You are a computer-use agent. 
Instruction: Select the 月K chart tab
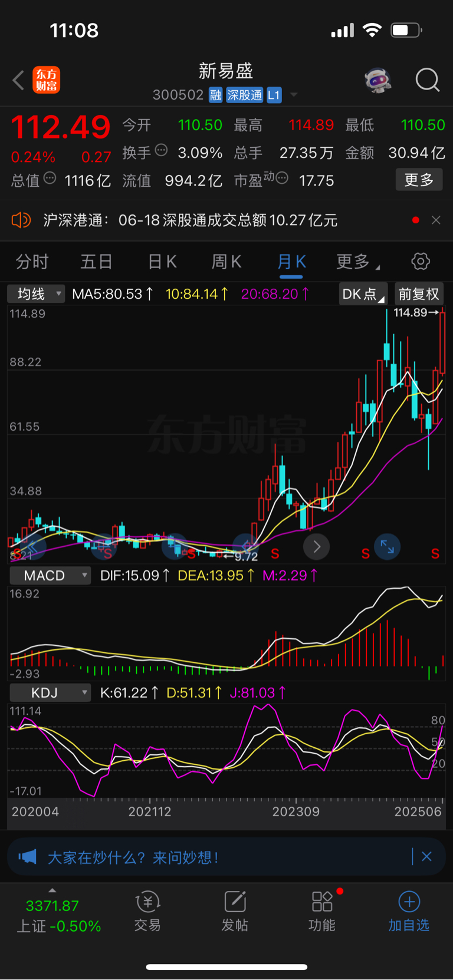coord(291,262)
